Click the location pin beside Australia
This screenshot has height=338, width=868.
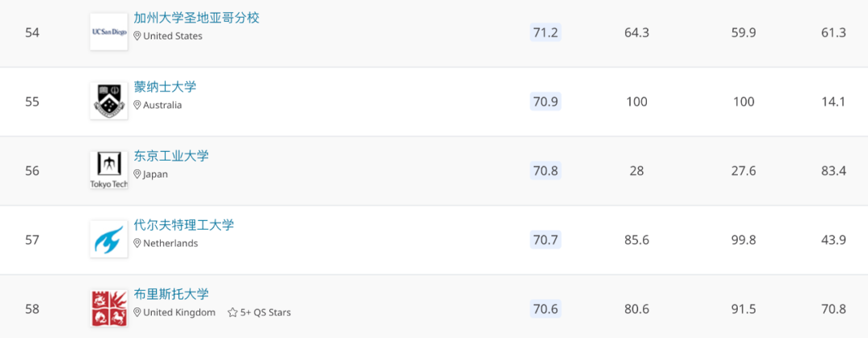137,105
